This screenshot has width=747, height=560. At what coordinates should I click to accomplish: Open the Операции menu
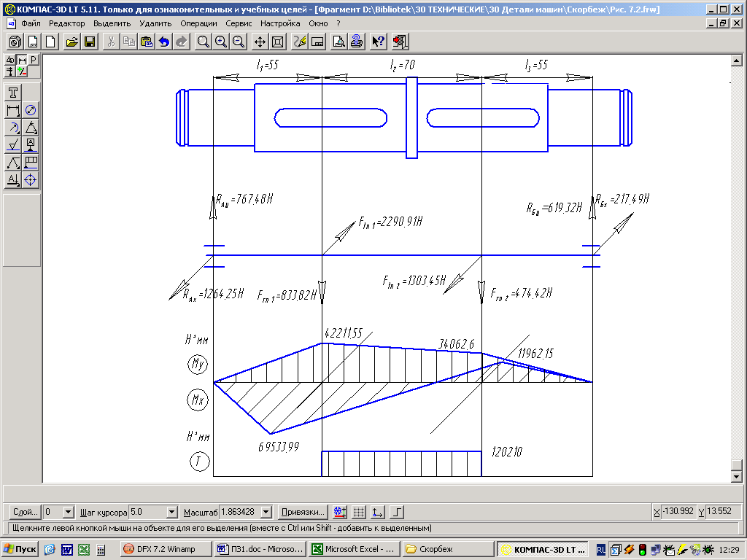click(x=198, y=23)
